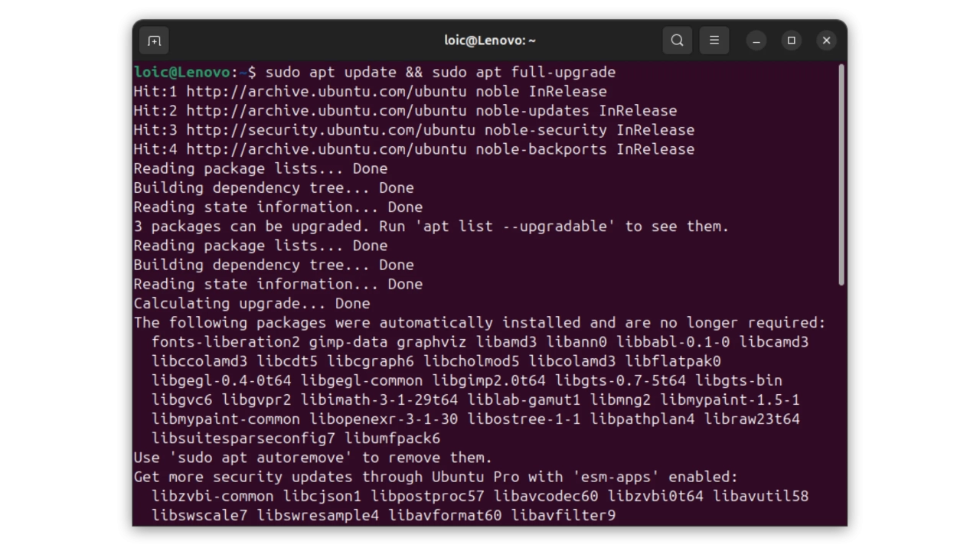Open the hamburger main menu
The width and height of the screenshot is (980, 551).
click(x=714, y=41)
